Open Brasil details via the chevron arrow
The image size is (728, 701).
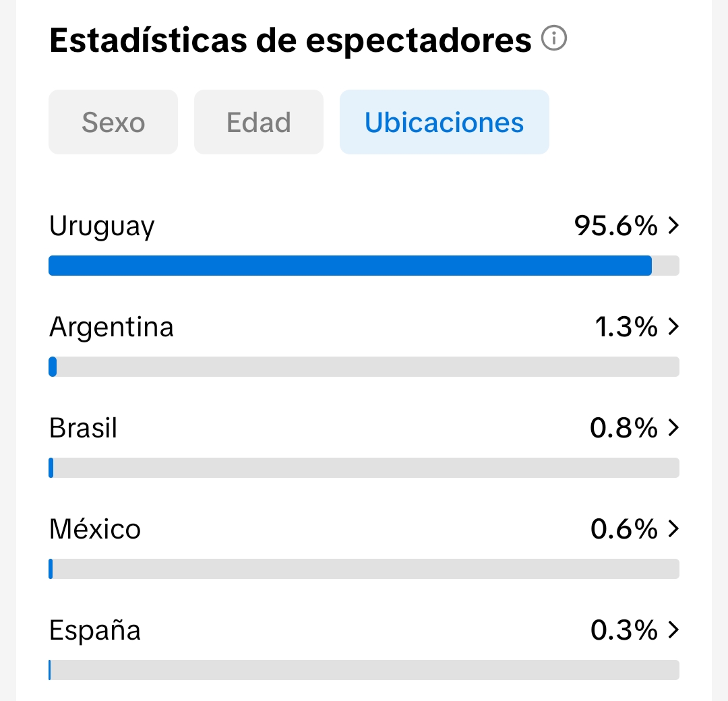point(673,428)
